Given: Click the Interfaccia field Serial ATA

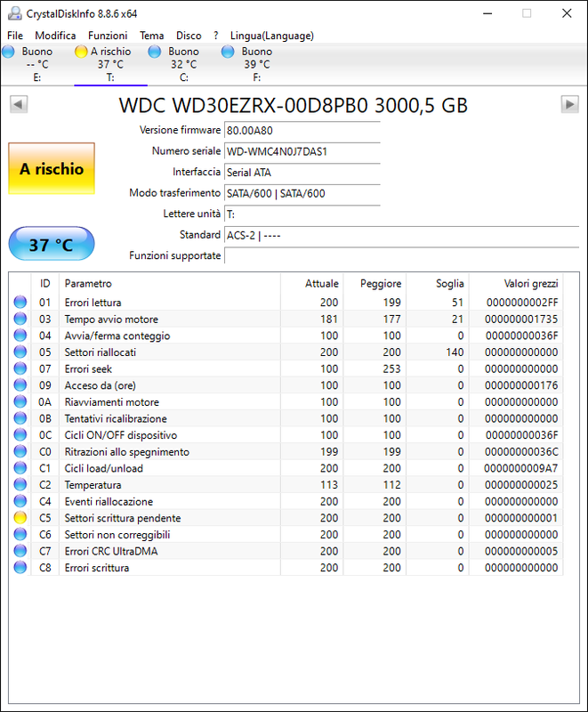Looking at the screenshot, I should [302, 173].
